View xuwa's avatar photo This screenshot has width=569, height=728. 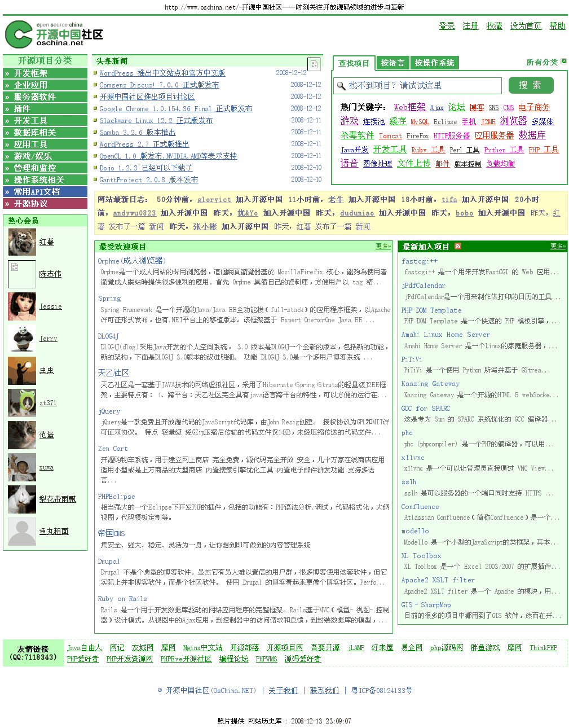(22, 467)
